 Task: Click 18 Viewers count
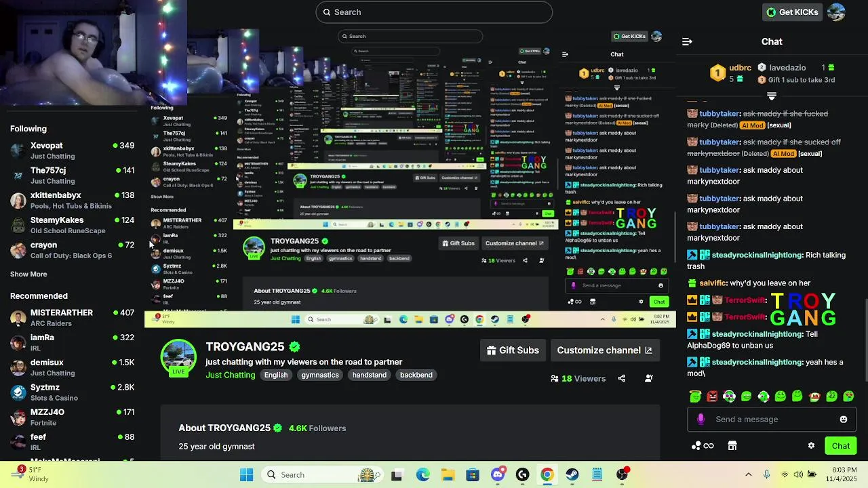coord(578,379)
